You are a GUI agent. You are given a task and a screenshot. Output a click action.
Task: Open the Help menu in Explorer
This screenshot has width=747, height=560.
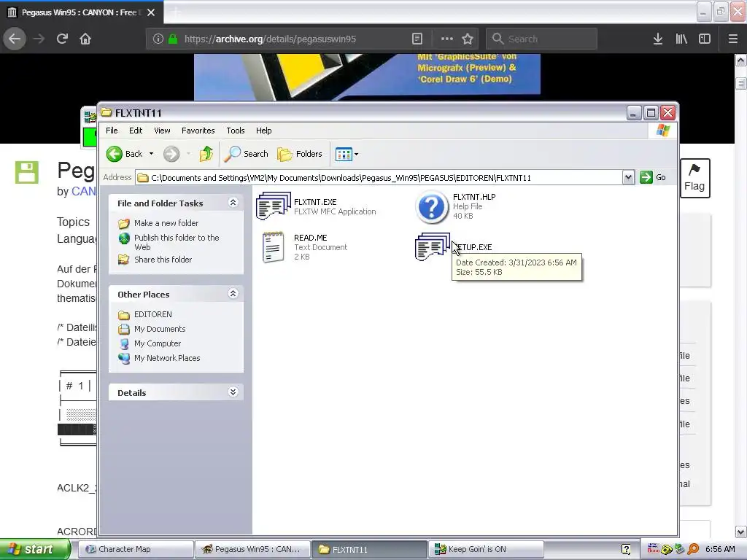[263, 131]
